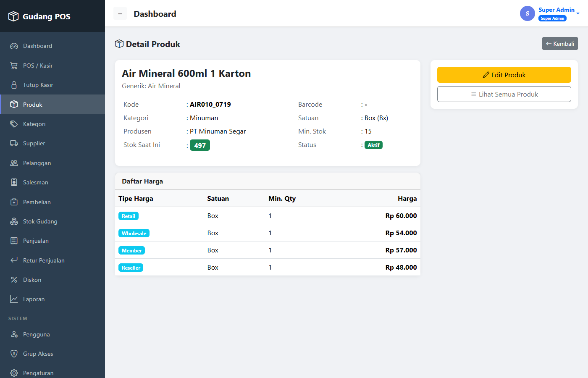This screenshot has width=588, height=378.
Task: Click the Rp 60.000 price cell
Action: 401,215
